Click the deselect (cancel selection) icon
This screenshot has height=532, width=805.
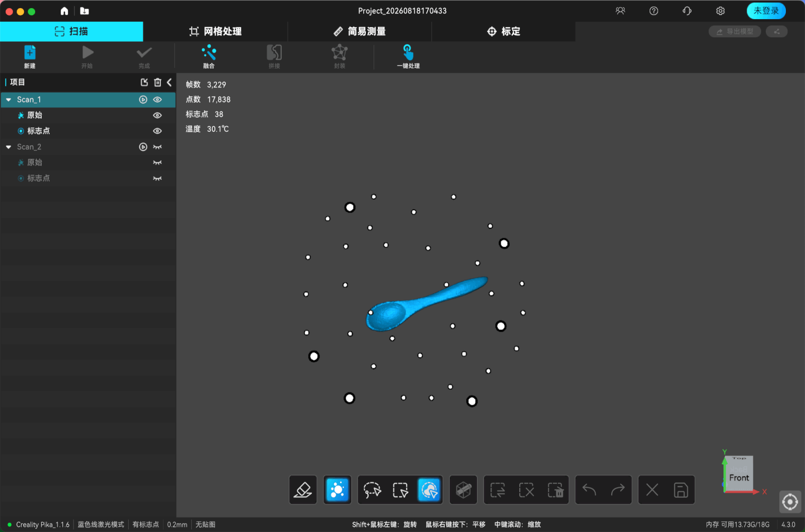pyautogui.click(x=527, y=490)
